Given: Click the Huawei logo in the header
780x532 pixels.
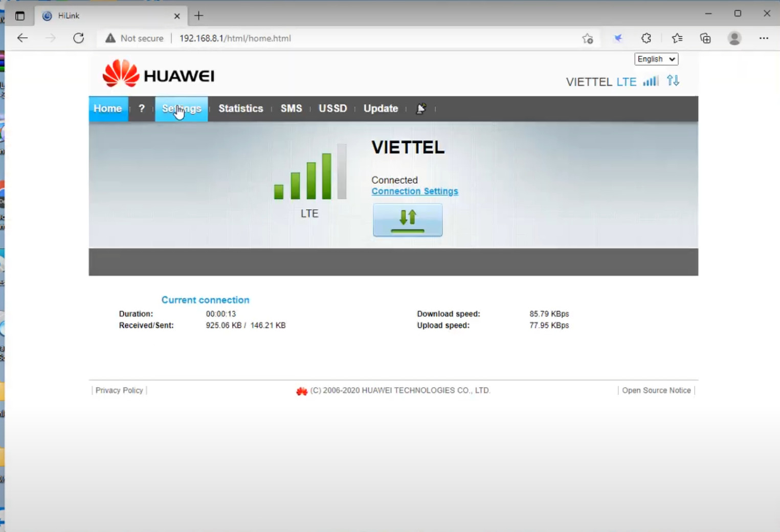Looking at the screenshot, I should 159,75.
